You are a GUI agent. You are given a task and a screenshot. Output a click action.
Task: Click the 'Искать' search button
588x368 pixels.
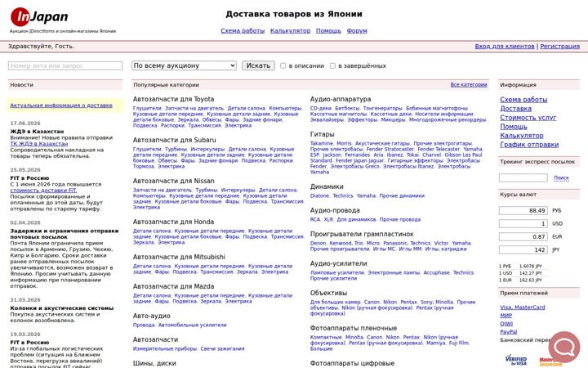click(258, 65)
